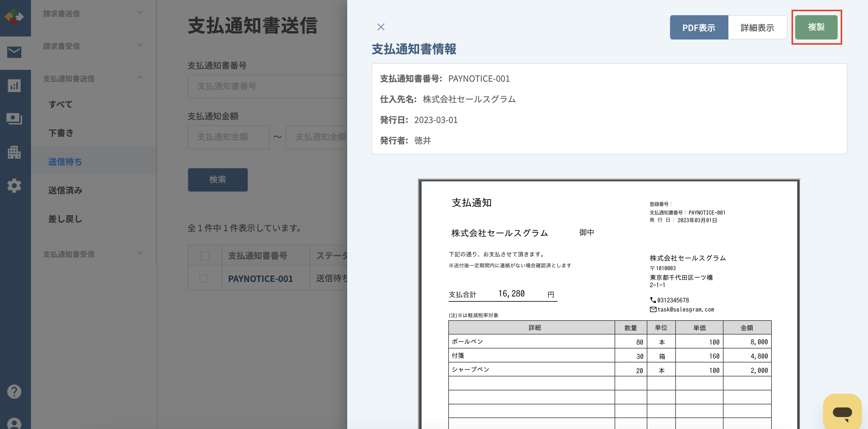Expand the 支払通知書受信 menu section
This screenshot has height=429, width=868.
coord(94,254)
